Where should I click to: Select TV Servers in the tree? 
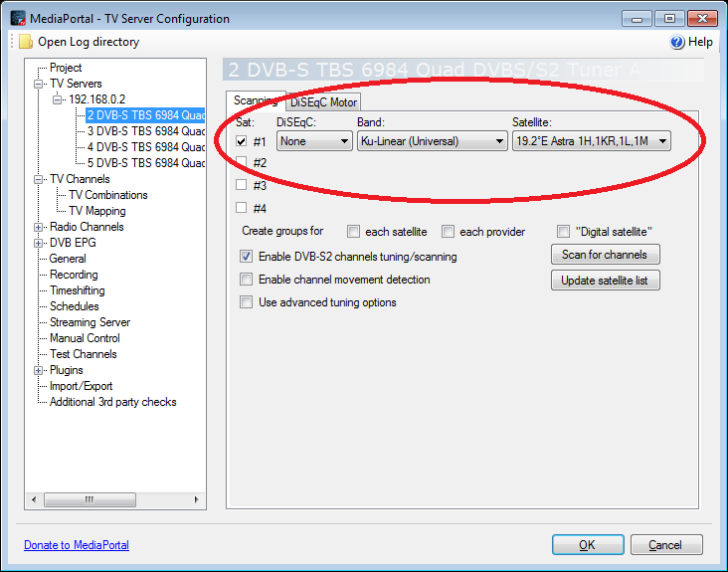pos(76,84)
